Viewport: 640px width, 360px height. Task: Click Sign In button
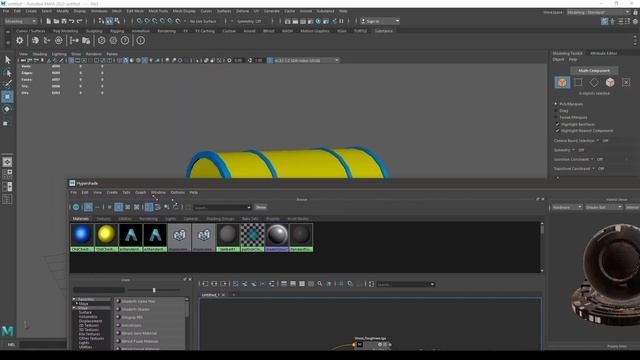click(380, 21)
